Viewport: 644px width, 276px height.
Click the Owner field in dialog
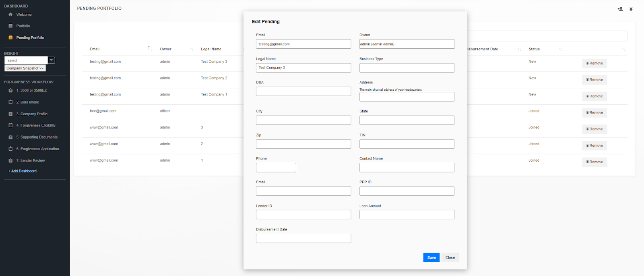[x=407, y=44]
